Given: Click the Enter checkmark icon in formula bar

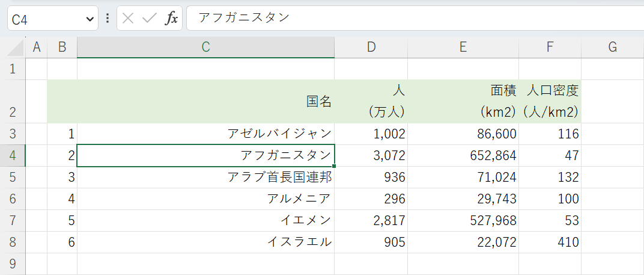Looking at the screenshot, I should pos(149,19).
